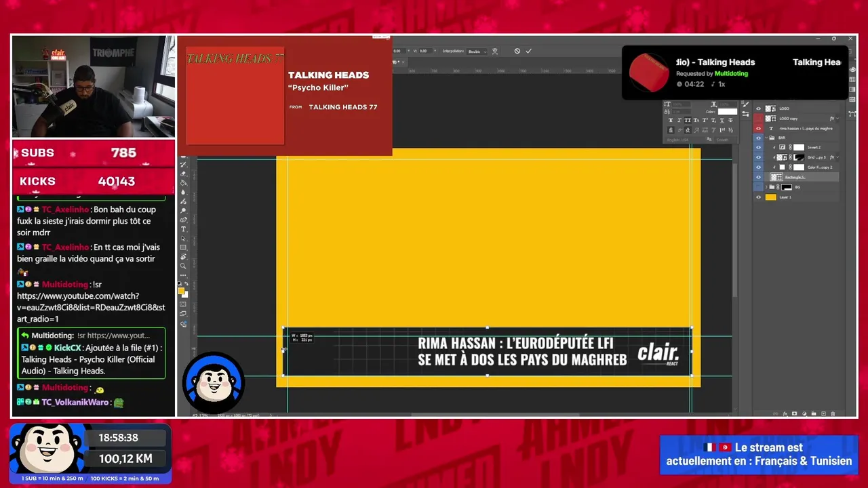The image size is (868, 488).
Task: Select the Hand tool
Action: tap(183, 256)
